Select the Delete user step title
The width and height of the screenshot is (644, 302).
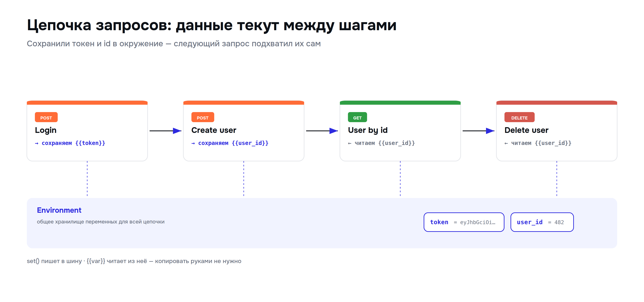coord(526,130)
